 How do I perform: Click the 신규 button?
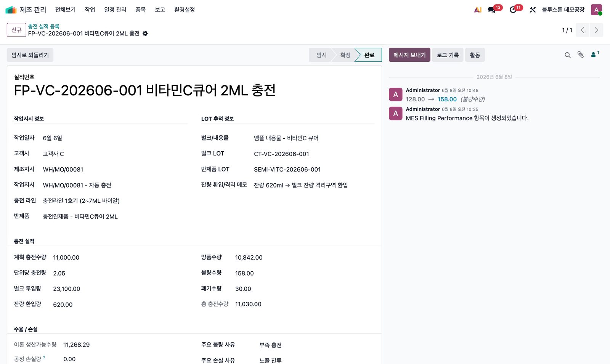coord(16,30)
